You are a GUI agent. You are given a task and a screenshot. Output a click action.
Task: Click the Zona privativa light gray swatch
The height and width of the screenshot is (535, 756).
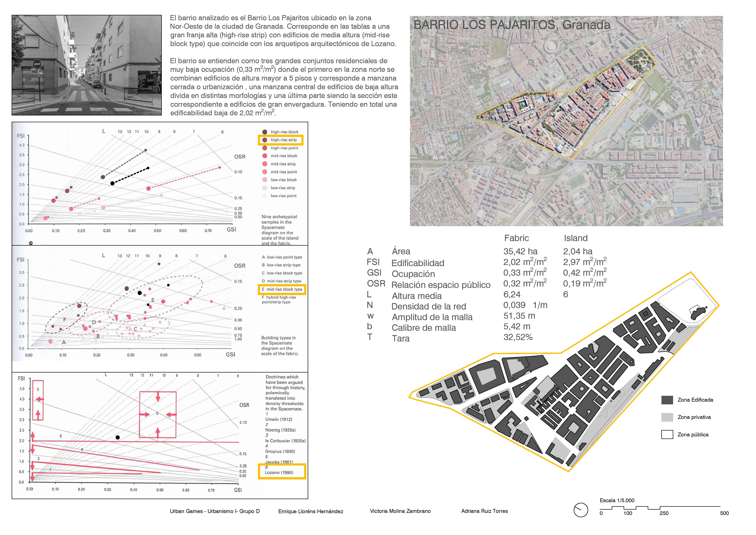[667, 417]
